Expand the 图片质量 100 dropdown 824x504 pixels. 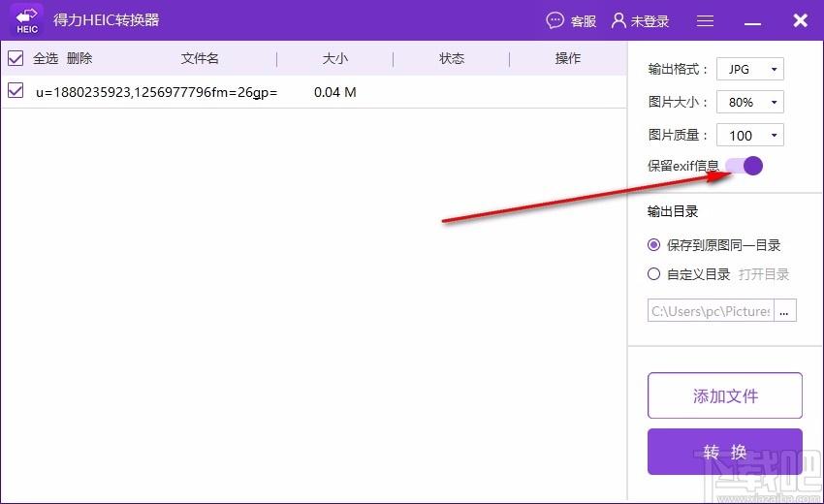[x=750, y=136]
